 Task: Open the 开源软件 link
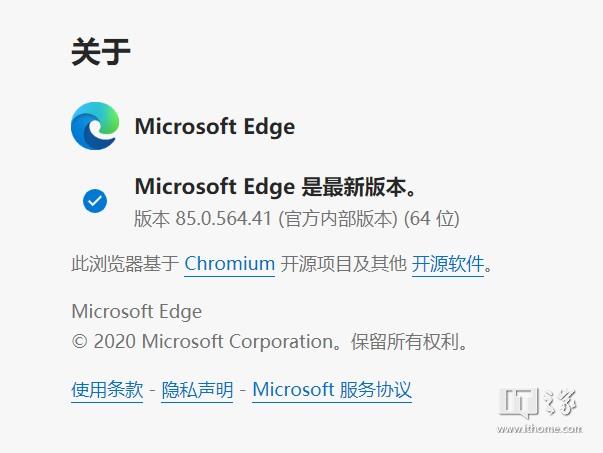(x=448, y=264)
